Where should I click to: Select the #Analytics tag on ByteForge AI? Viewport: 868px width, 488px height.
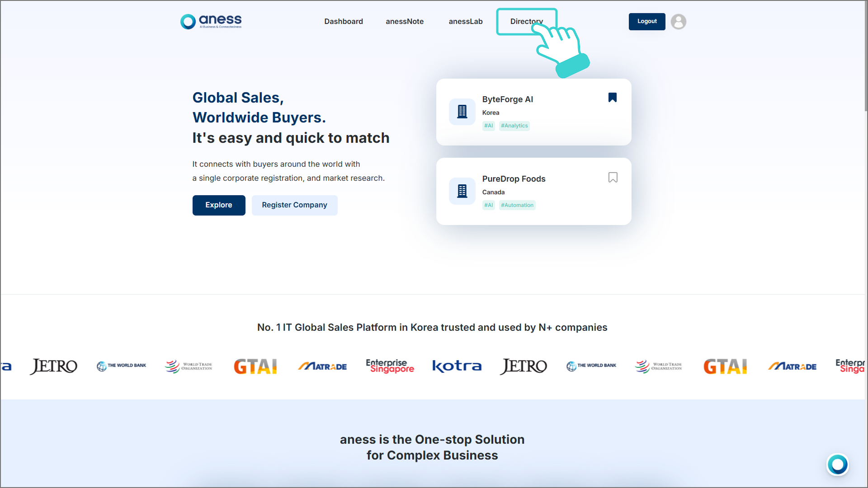(514, 126)
